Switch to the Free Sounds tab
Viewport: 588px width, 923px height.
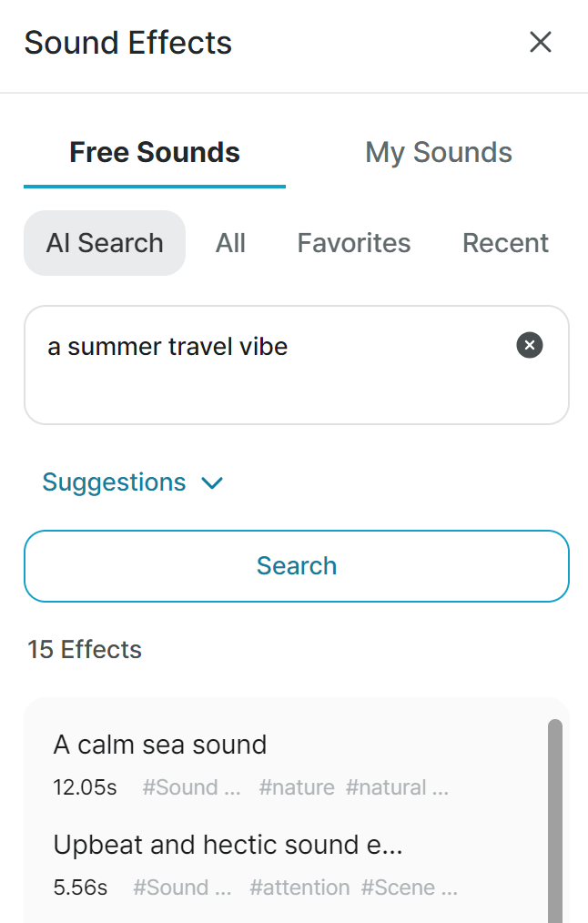tap(155, 152)
